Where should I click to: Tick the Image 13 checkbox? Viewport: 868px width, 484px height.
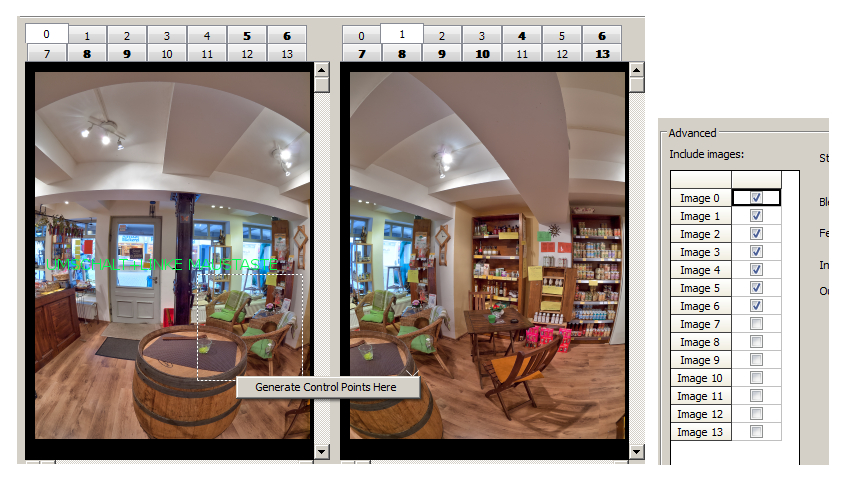coord(756,432)
